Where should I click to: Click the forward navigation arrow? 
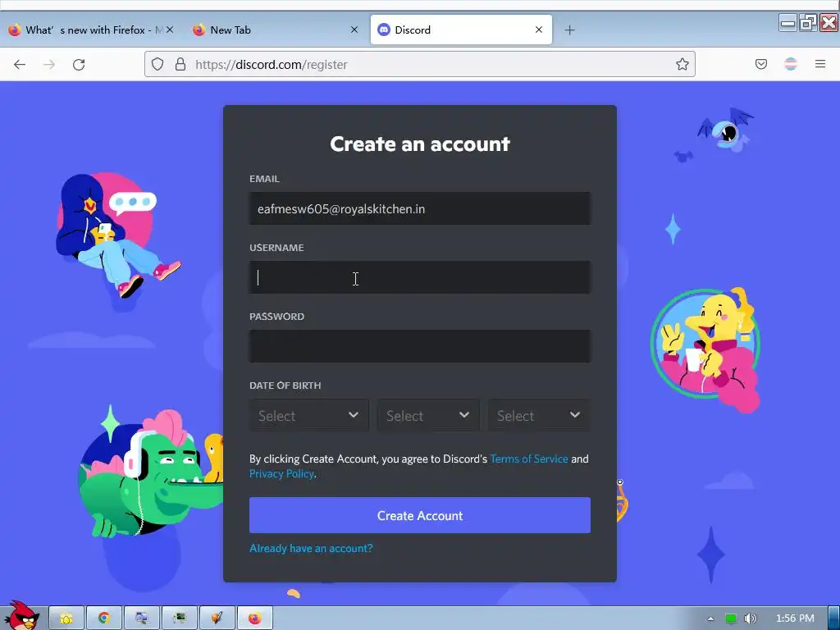click(49, 65)
